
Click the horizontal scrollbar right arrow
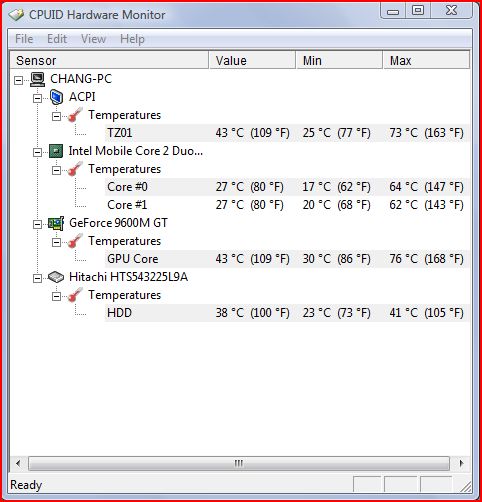click(x=461, y=463)
